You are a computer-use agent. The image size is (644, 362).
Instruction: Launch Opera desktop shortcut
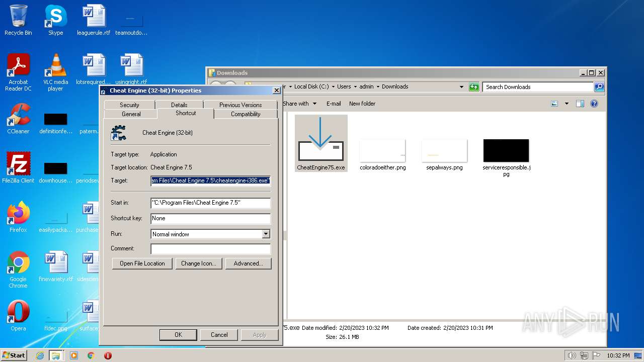click(18, 316)
